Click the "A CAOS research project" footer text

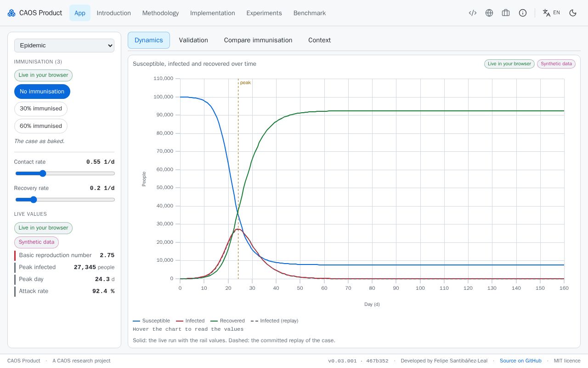pyautogui.click(x=81, y=361)
